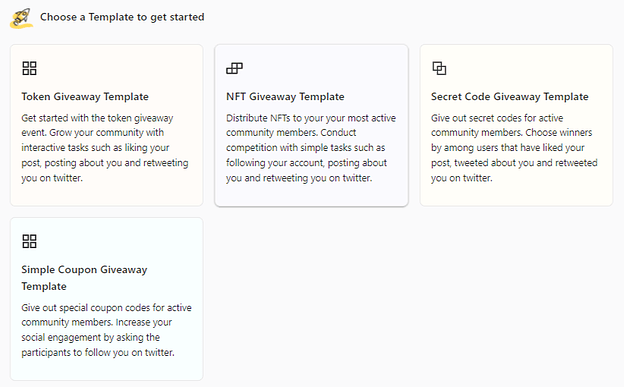Click the description starting 'Give out secret codes'
624x387 pixels.
click(514, 148)
